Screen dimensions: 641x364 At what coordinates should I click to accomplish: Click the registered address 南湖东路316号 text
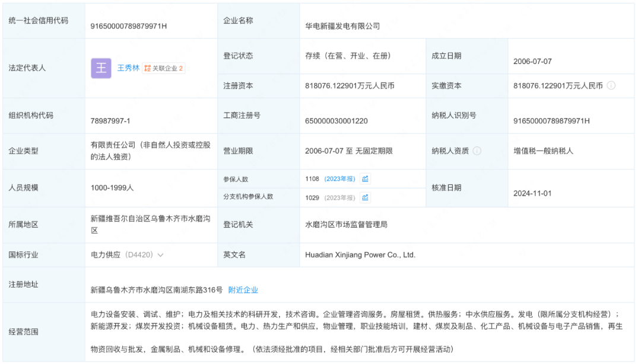pyautogui.click(x=157, y=290)
